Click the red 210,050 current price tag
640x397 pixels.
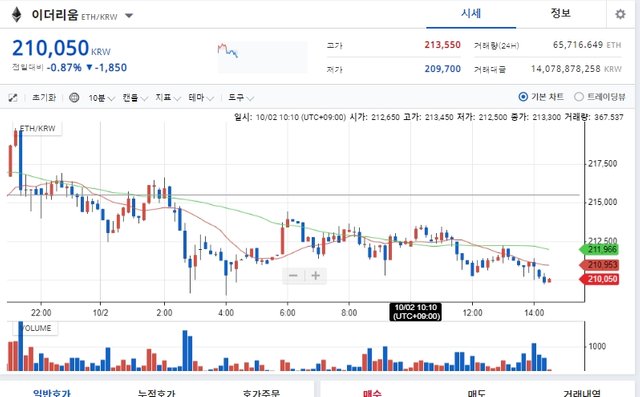coord(599,279)
